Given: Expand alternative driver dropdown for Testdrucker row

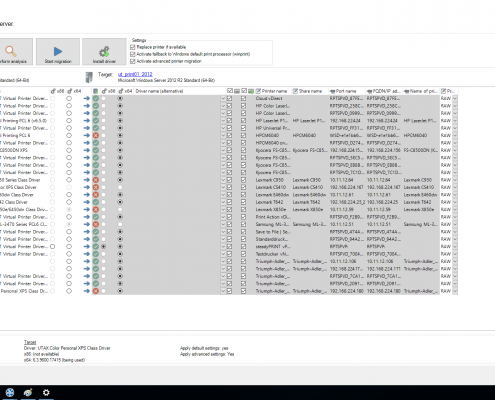Looking at the screenshot, I should pos(223,254).
